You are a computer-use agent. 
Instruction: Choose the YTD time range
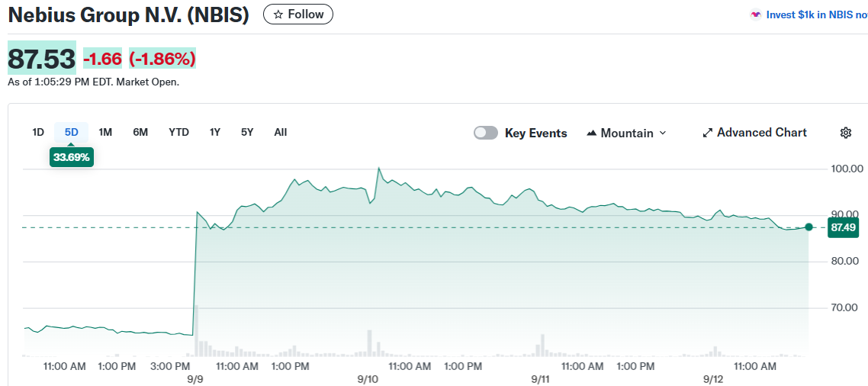tap(178, 132)
